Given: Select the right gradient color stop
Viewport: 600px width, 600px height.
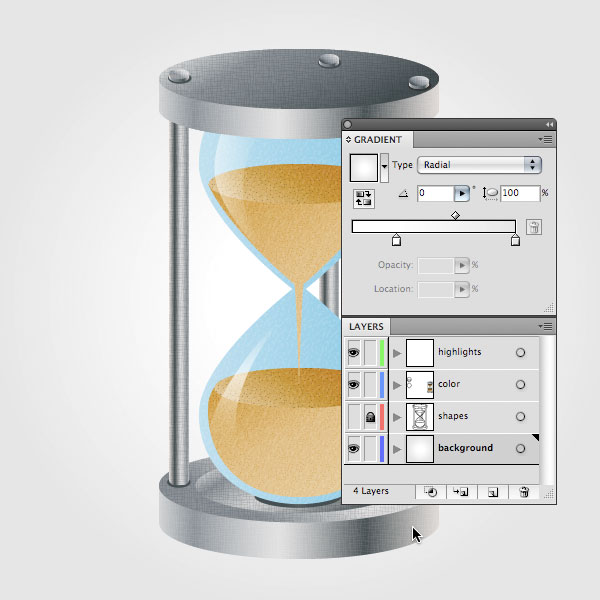Looking at the screenshot, I should click(515, 240).
